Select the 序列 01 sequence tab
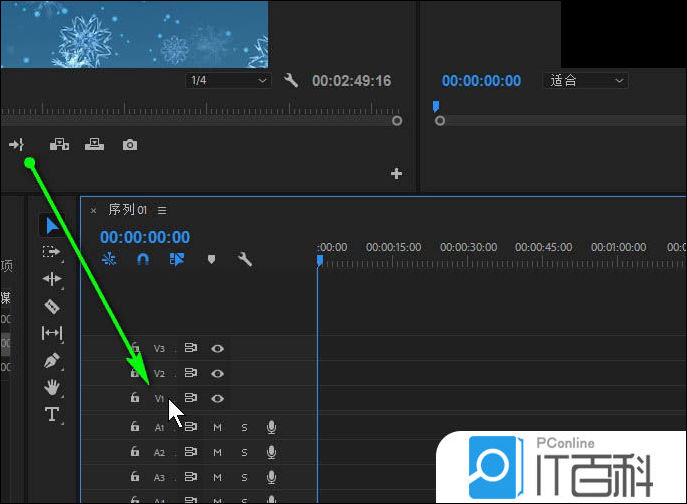Screen dimensions: 687x504 click(127, 210)
